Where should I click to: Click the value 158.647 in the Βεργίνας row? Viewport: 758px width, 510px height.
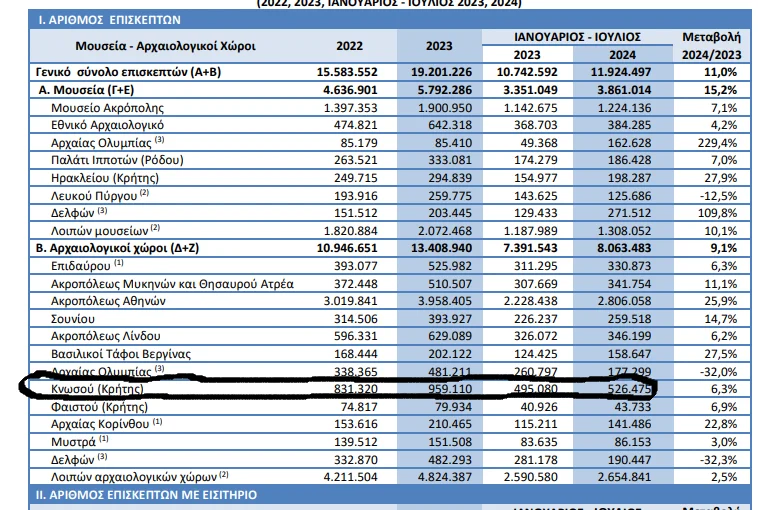(x=629, y=354)
